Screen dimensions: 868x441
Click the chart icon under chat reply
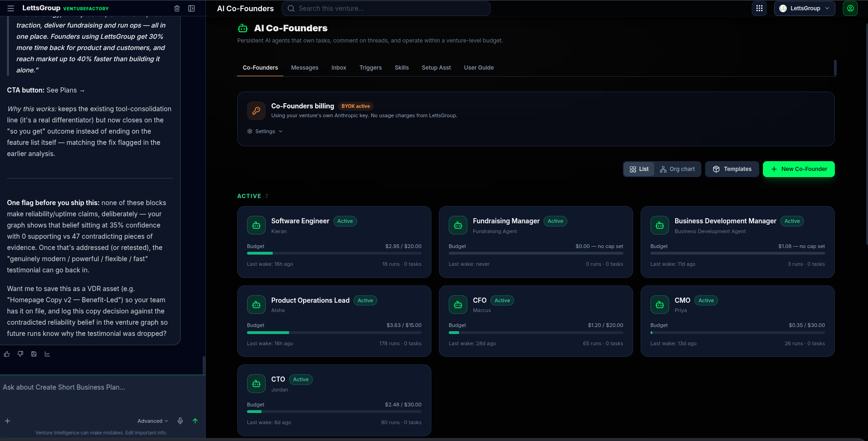coord(47,354)
